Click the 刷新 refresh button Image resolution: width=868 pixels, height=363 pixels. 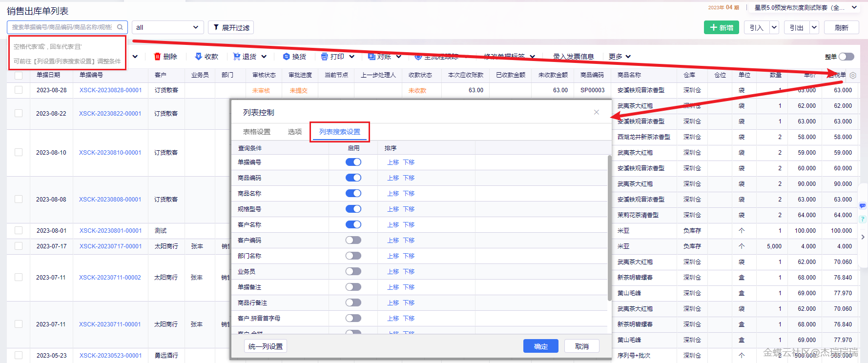(x=842, y=27)
